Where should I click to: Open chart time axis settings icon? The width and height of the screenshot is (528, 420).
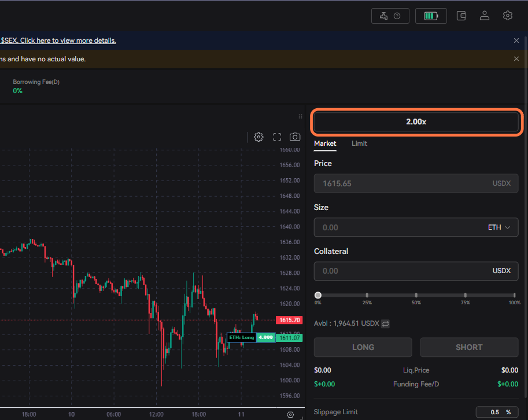coord(290,415)
